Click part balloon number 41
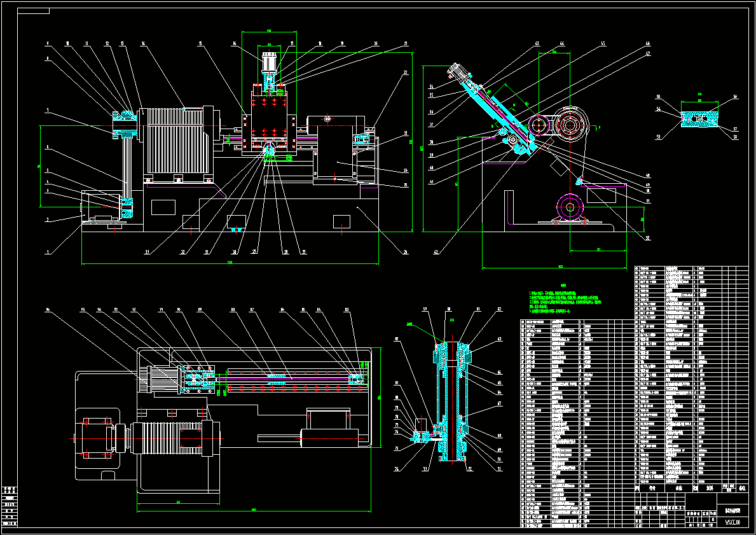This screenshot has width=756, height=535. (x=431, y=181)
